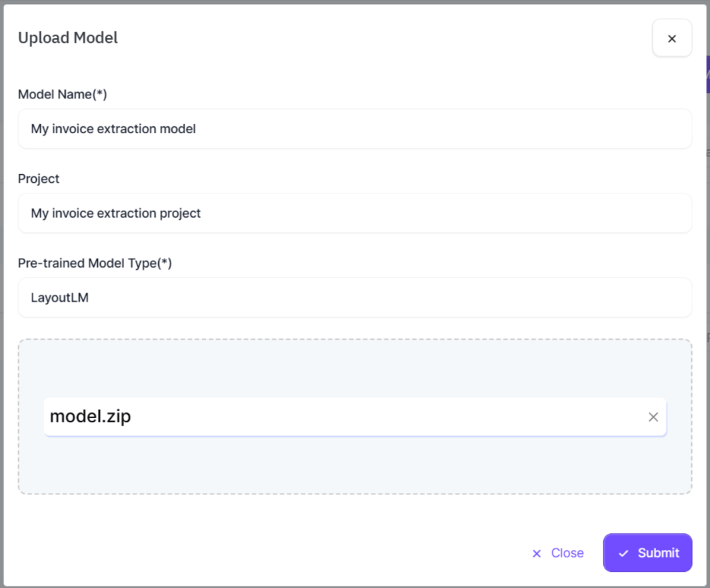Click the X icon beside Close text
Image resolution: width=710 pixels, height=588 pixels.
point(536,553)
